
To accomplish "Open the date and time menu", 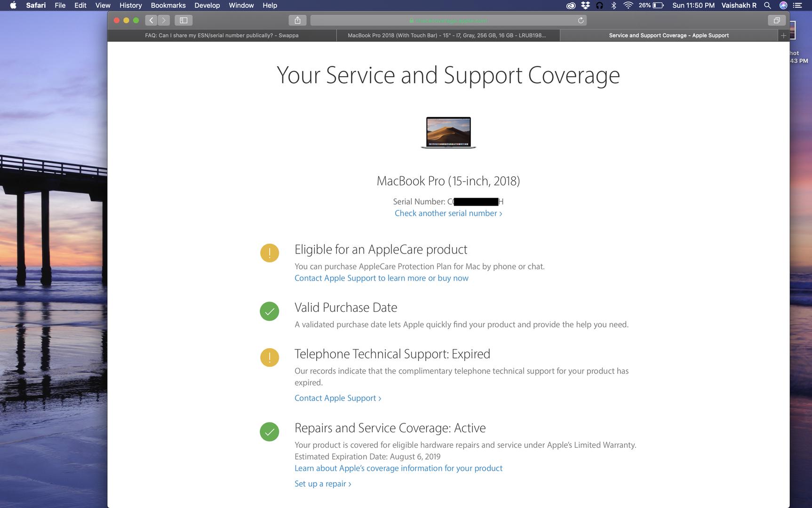I will coord(693,5).
